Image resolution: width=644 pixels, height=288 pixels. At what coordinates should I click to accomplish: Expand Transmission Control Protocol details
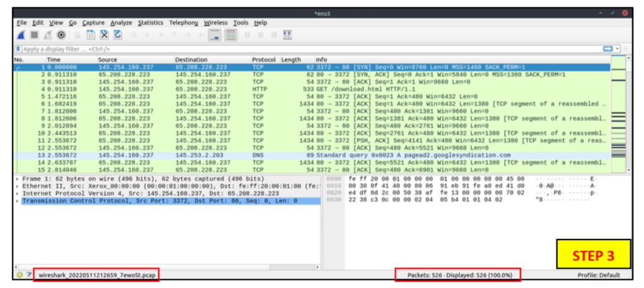click(18, 201)
